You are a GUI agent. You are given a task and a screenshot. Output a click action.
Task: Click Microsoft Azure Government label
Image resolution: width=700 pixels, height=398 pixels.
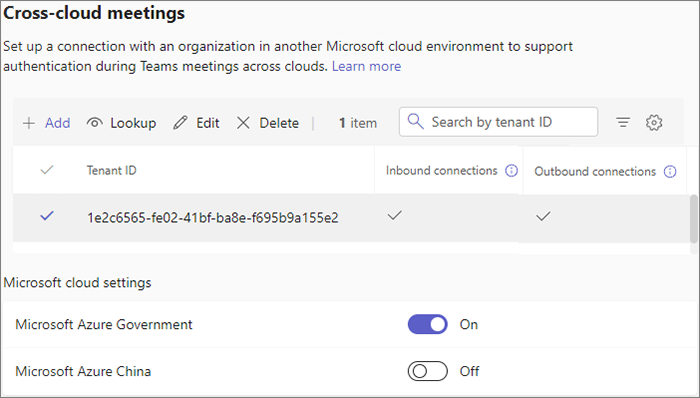(x=104, y=324)
